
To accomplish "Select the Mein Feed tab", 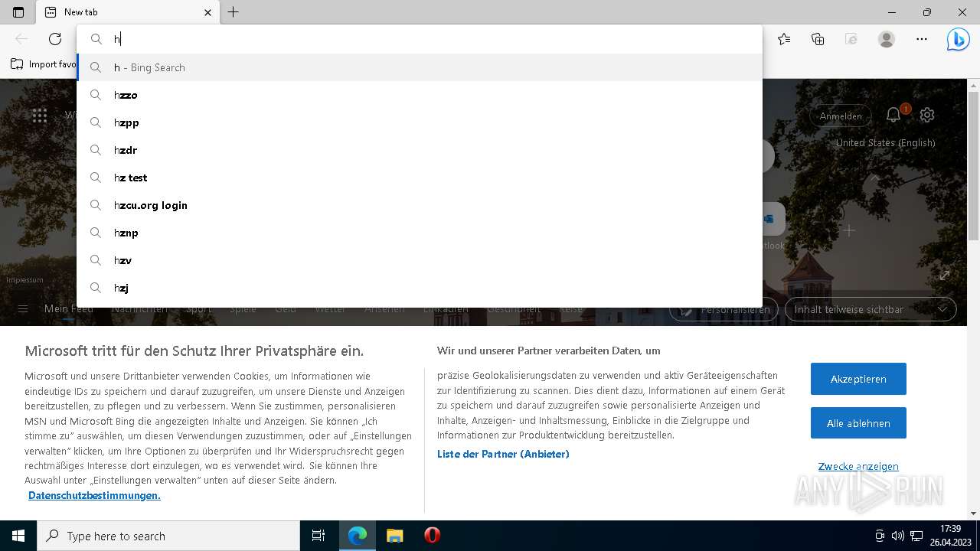I will [x=69, y=309].
